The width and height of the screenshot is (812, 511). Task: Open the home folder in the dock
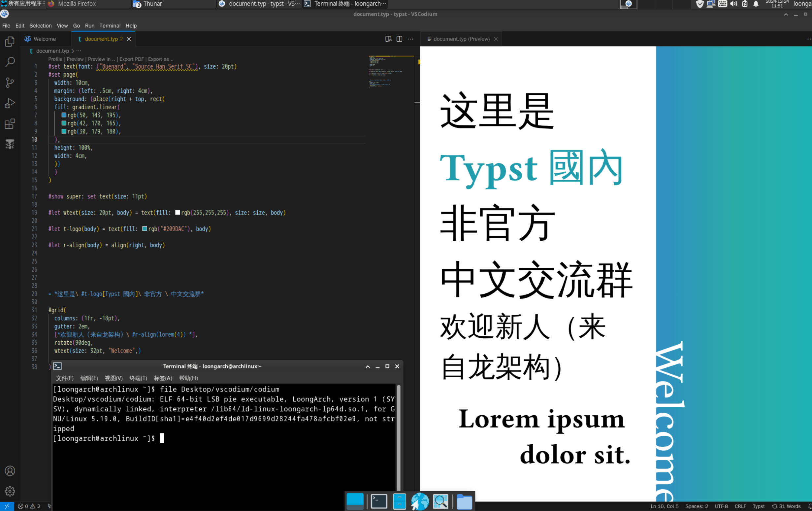coord(464,501)
